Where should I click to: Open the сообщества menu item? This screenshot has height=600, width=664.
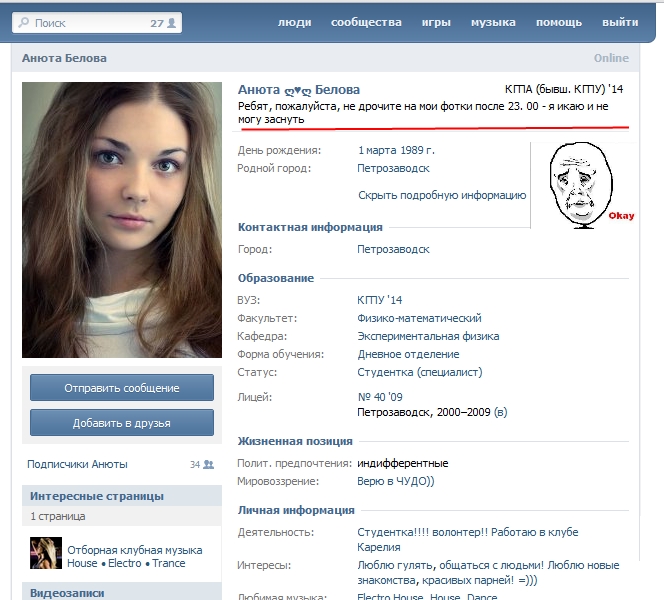click(x=366, y=22)
